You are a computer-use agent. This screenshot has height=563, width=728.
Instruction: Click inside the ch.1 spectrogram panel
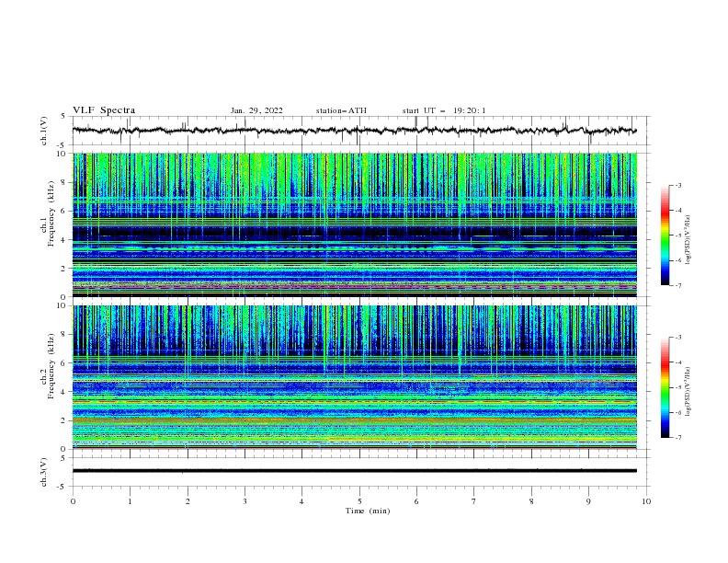point(355,224)
